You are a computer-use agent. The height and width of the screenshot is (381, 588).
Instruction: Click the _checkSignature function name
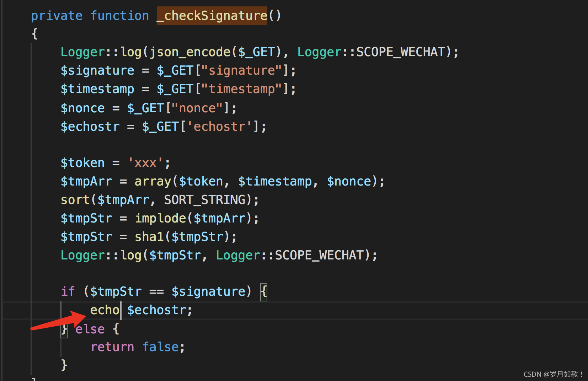point(212,16)
